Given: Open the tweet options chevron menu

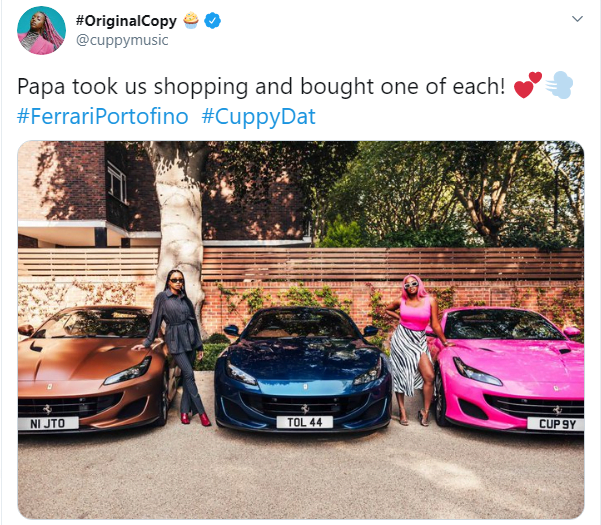Looking at the screenshot, I should click(577, 19).
